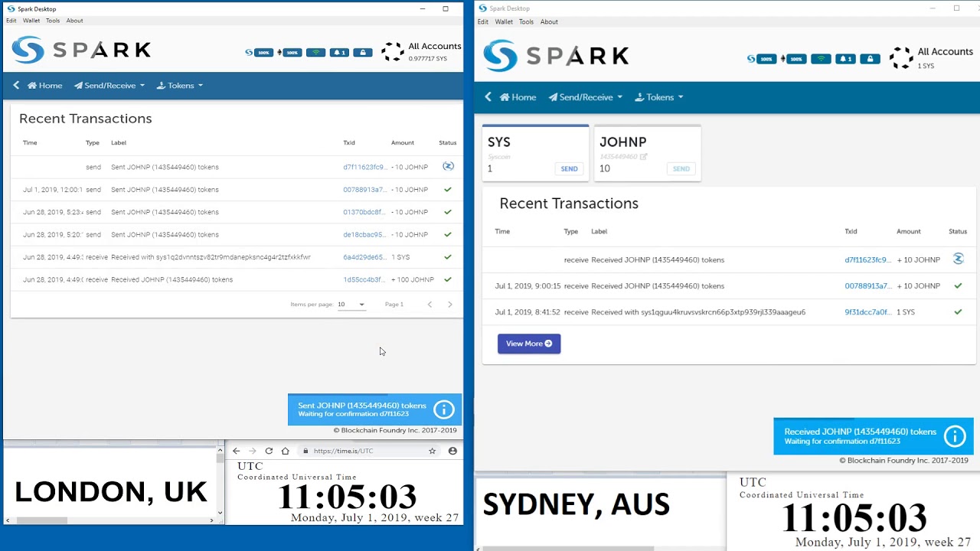Screen dimensions: 980x551
Task: Open the Wallet menu in London window
Action: click(x=31, y=21)
